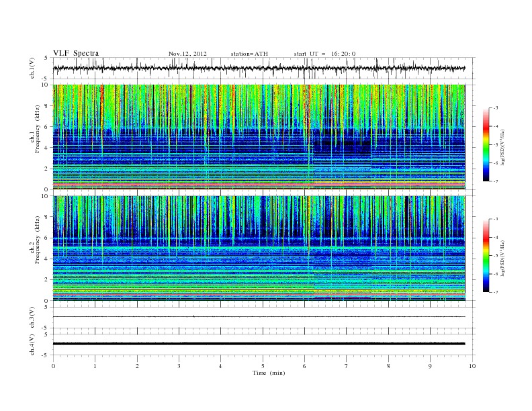
Task: Click the time axis tick label "2"
Action: click(x=137, y=366)
